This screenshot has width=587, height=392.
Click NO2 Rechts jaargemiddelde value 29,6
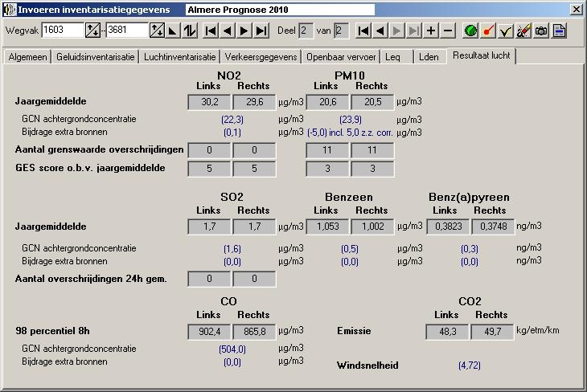(x=254, y=102)
